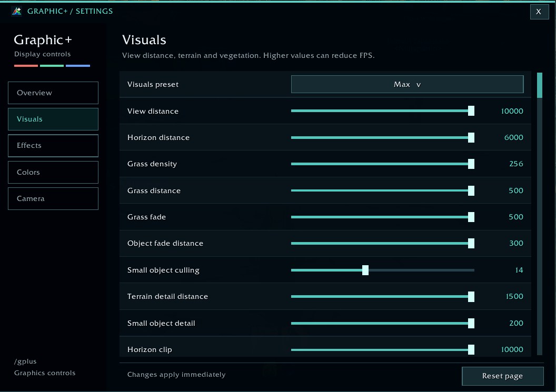Click the Grass density value 256
Screen dimensions: 556x392
click(x=516, y=164)
